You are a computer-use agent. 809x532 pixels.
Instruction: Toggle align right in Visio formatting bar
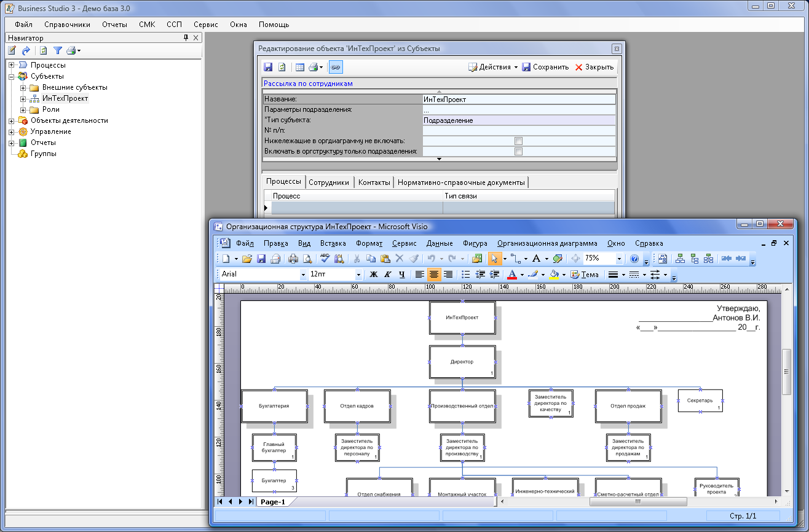(x=448, y=275)
